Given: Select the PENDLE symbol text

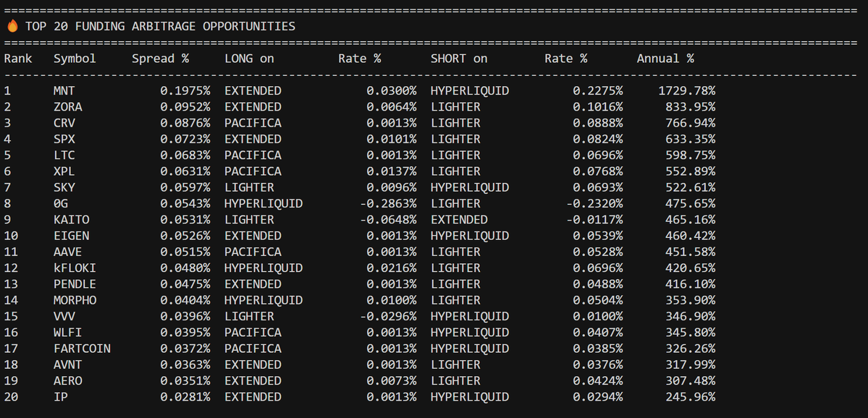Looking at the screenshot, I should [x=75, y=284].
